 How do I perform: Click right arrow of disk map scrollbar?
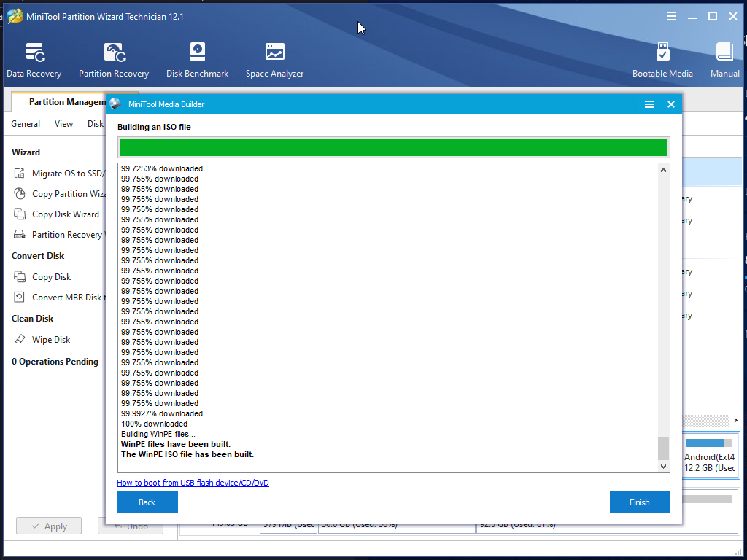(735, 420)
